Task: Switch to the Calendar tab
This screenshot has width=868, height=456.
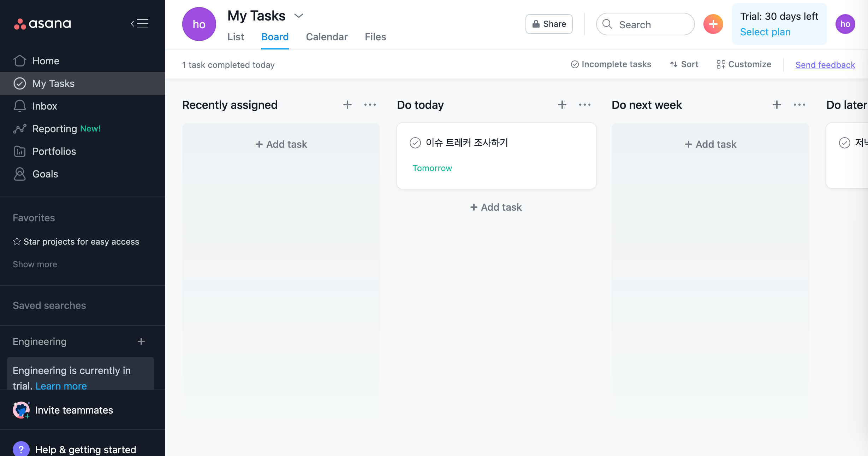Action: [327, 37]
